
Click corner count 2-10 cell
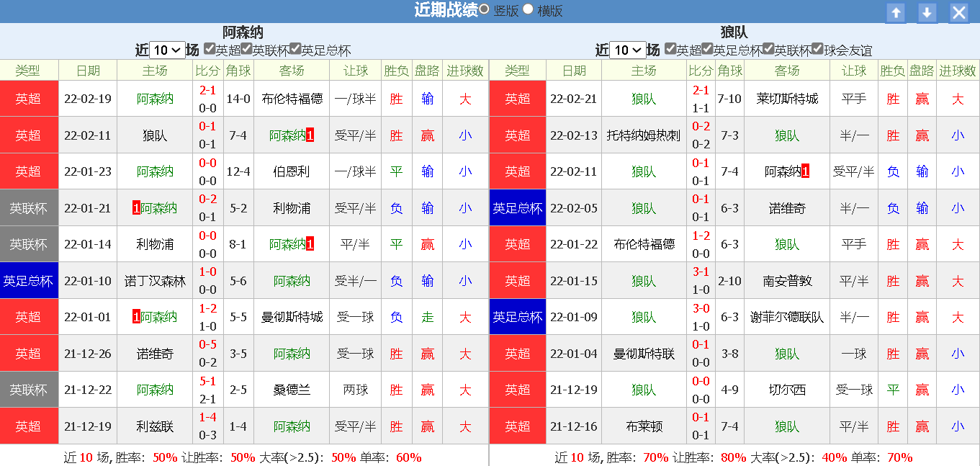click(x=729, y=281)
